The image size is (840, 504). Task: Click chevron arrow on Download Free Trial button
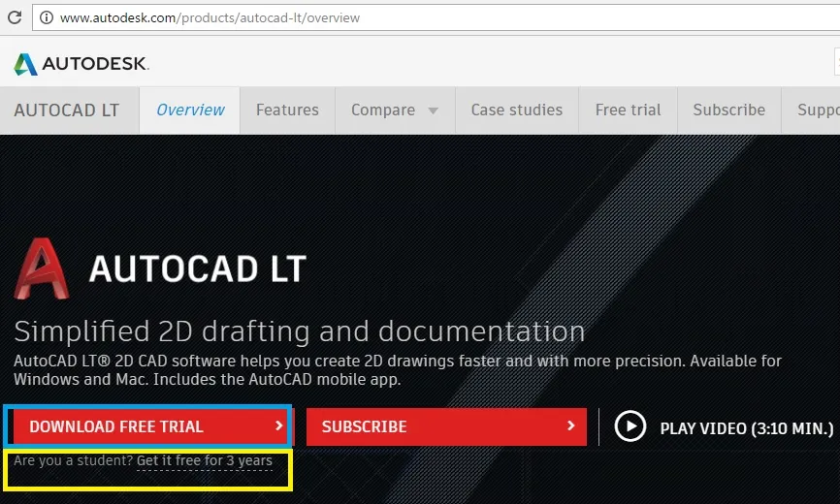(x=278, y=426)
